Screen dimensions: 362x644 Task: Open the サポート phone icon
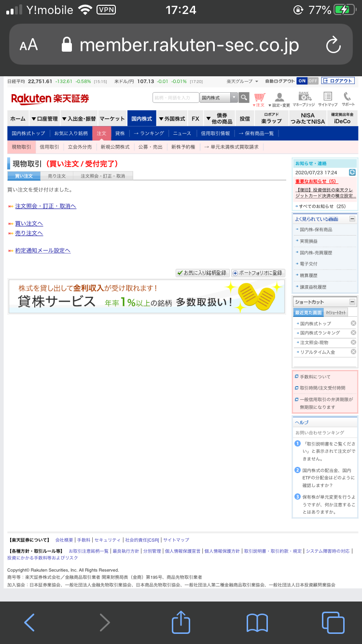348,99
